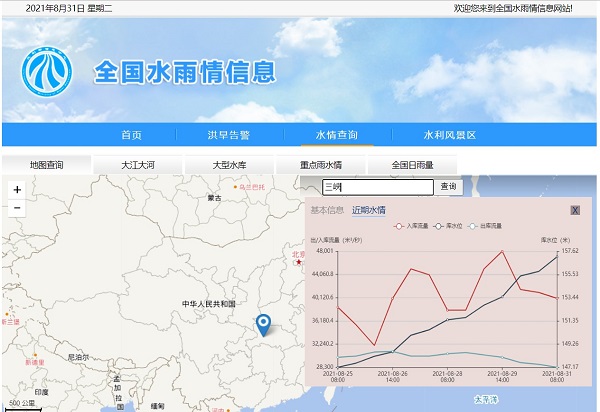Open the 全国日雨量 tab
600x412 pixels.
pyautogui.click(x=413, y=165)
